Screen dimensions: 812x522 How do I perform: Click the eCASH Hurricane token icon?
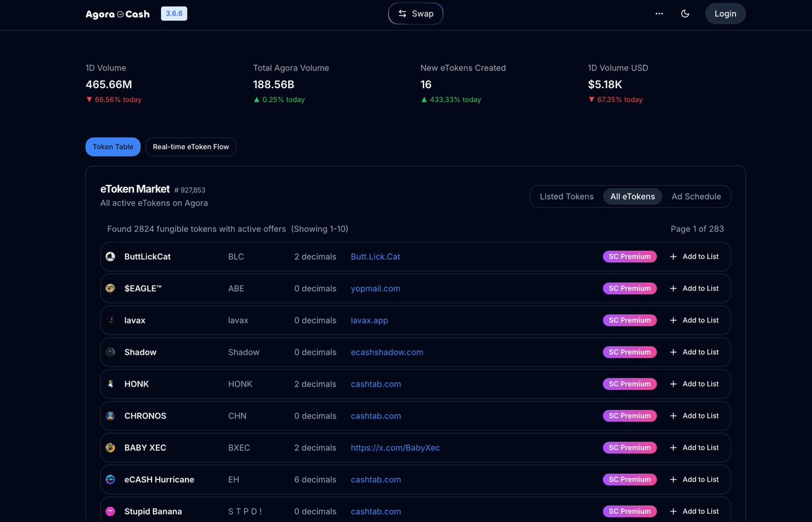pyautogui.click(x=110, y=479)
